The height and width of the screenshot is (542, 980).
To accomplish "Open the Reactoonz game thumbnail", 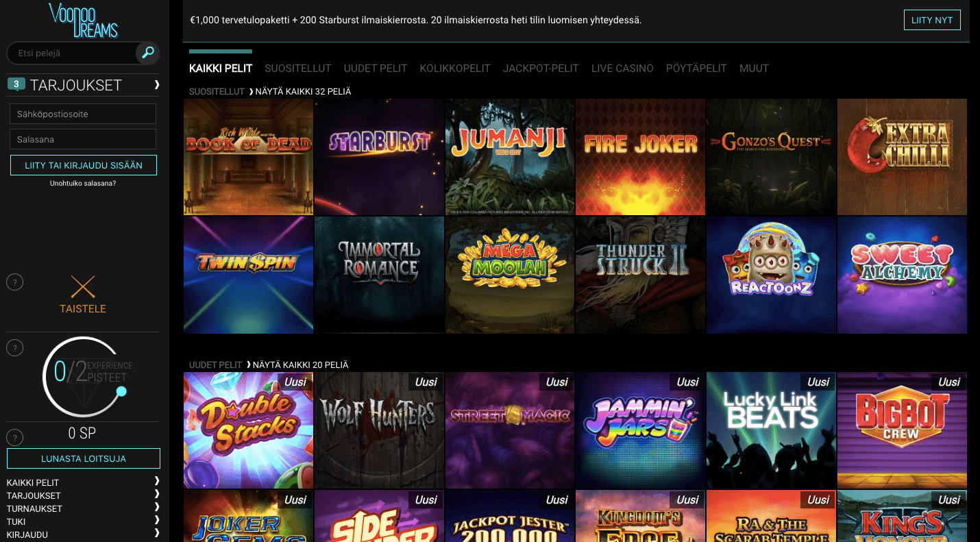I will [771, 275].
